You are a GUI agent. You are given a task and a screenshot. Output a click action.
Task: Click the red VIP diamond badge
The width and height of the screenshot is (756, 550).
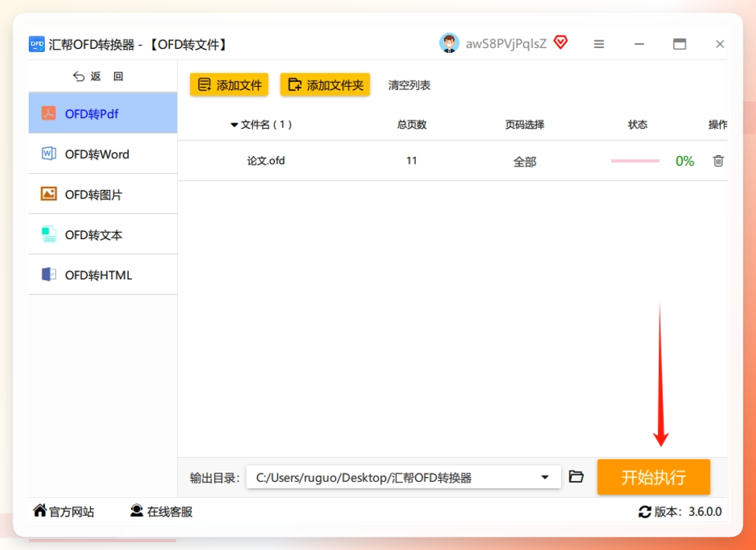[560, 43]
